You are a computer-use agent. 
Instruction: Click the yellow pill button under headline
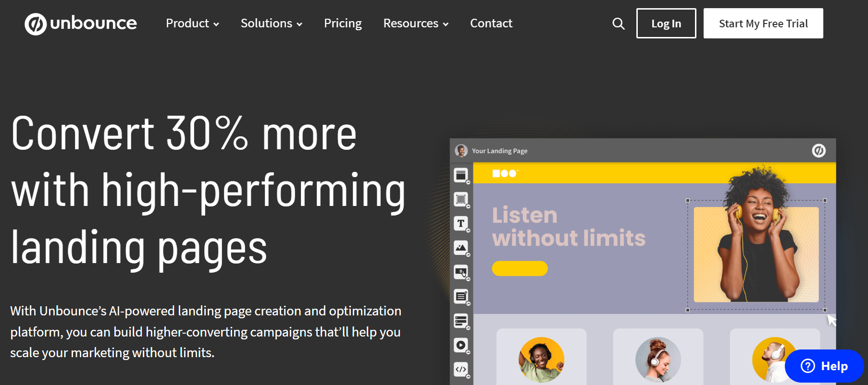(520, 268)
